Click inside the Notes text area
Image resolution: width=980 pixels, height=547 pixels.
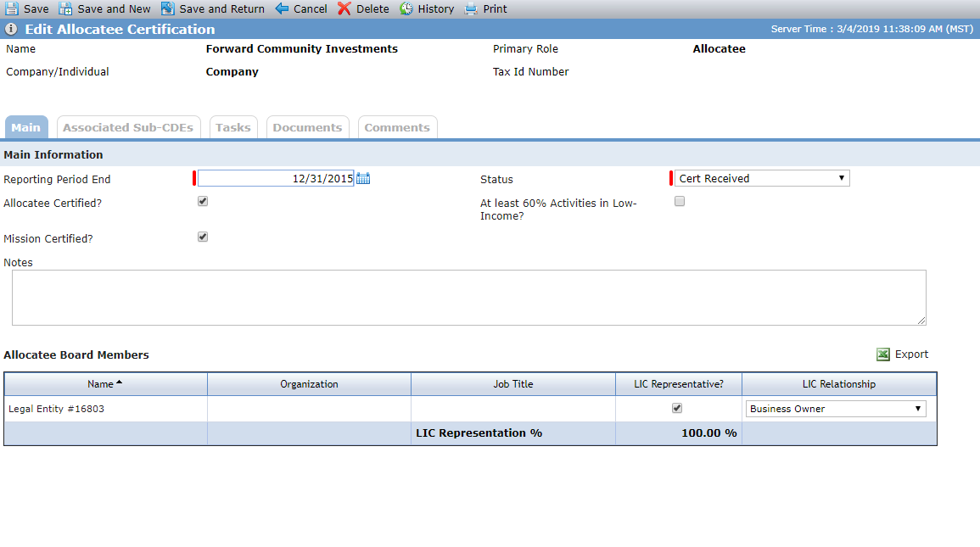(x=468, y=297)
